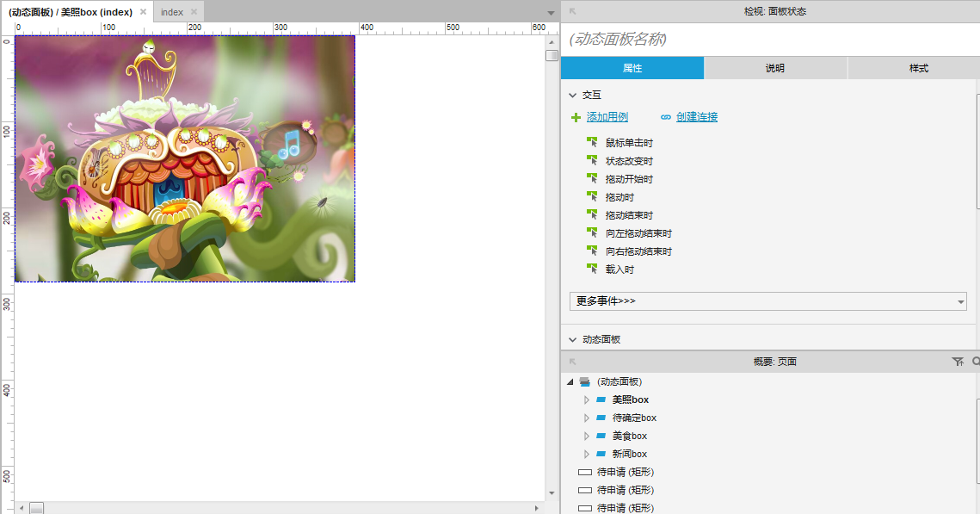Open the outline filter icon
The image size is (980, 514).
[958, 362]
